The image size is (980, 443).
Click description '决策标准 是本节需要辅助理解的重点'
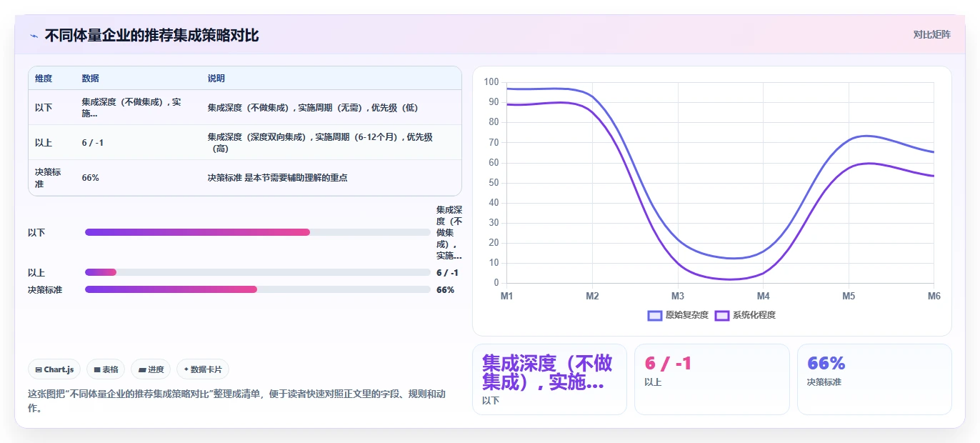[277, 177]
